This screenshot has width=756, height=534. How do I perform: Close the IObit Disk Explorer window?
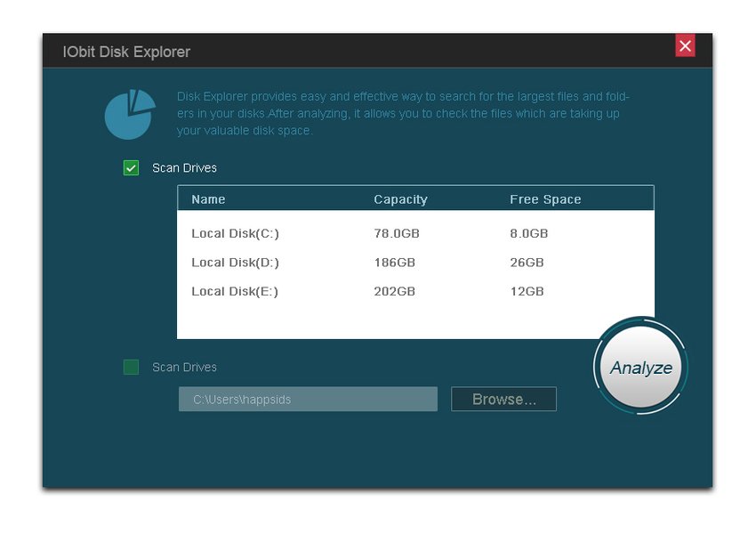(685, 45)
